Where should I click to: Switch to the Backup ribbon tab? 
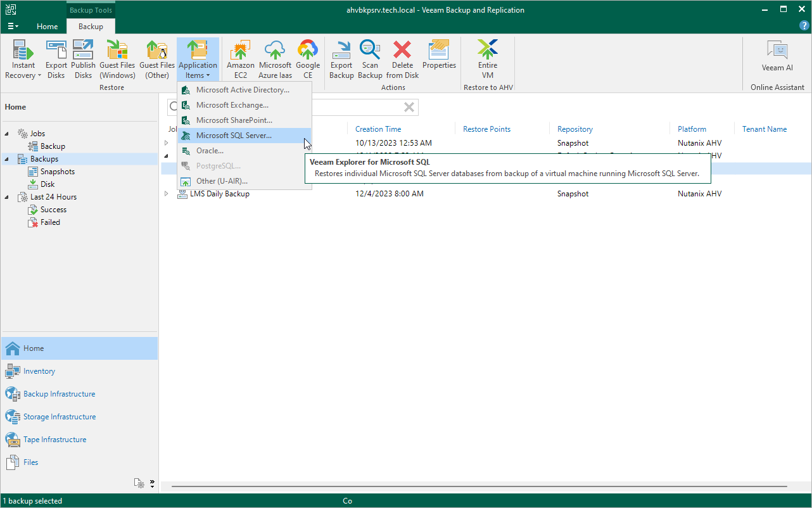tap(91, 27)
